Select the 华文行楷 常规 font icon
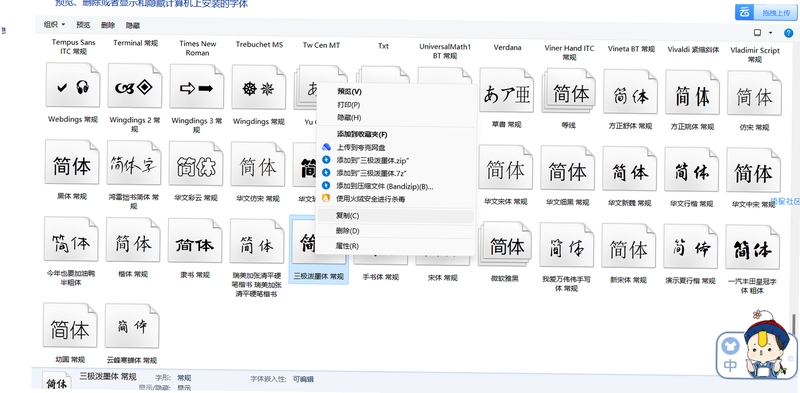Image resolution: width=800 pixels, height=393 pixels. [x=691, y=170]
